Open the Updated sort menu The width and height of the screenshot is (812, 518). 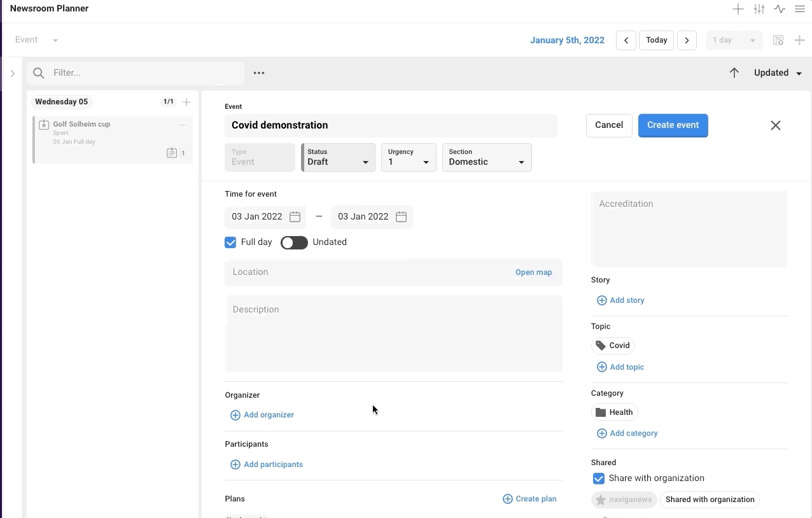pyautogui.click(x=778, y=73)
